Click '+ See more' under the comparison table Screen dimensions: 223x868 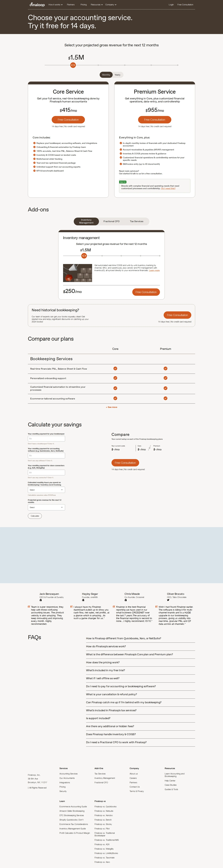[111, 407]
